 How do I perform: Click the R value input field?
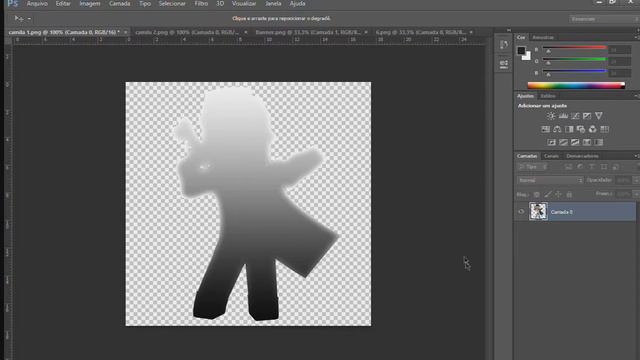tap(619, 50)
